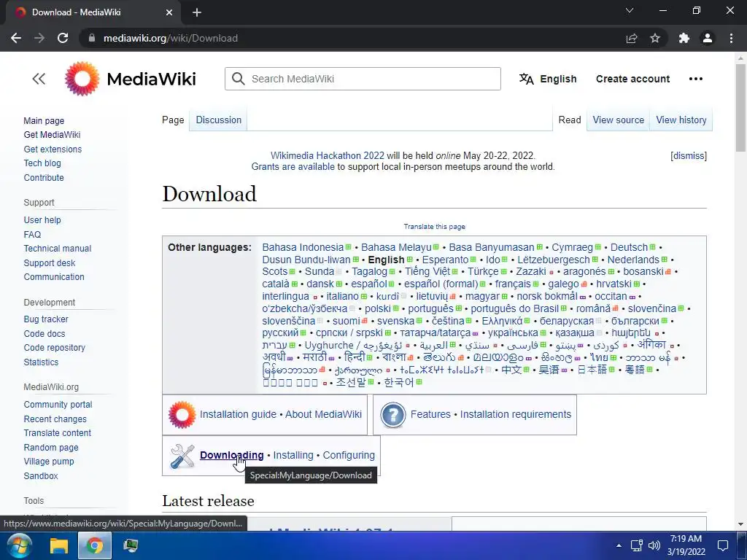Click the wrench and screwdriver tools icon
Viewport: 747px width, 560px height.
coord(182,456)
